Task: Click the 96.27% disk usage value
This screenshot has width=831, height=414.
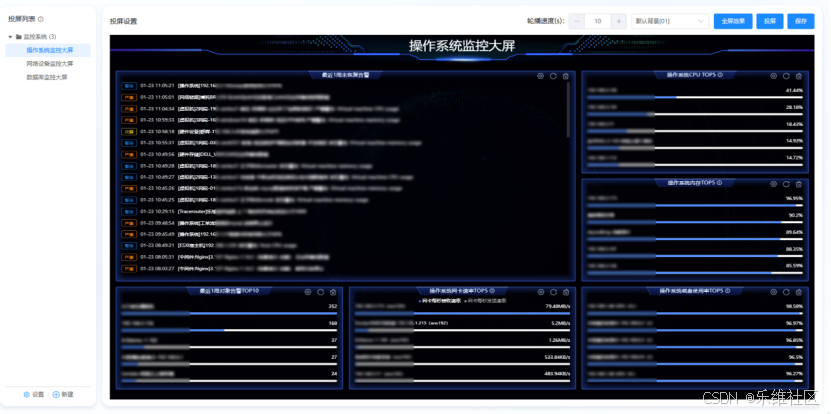Action: pos(794,374)
